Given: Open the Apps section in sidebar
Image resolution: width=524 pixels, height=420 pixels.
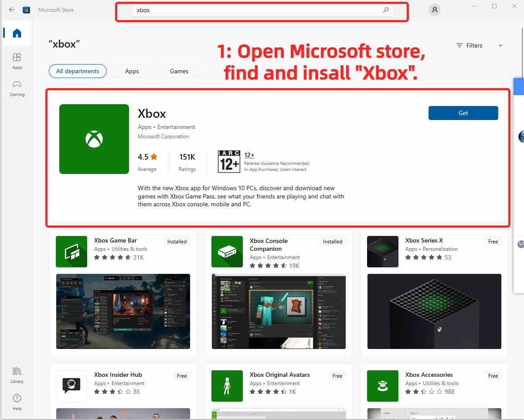Looking at the screenshot, I should coord(17,61).
